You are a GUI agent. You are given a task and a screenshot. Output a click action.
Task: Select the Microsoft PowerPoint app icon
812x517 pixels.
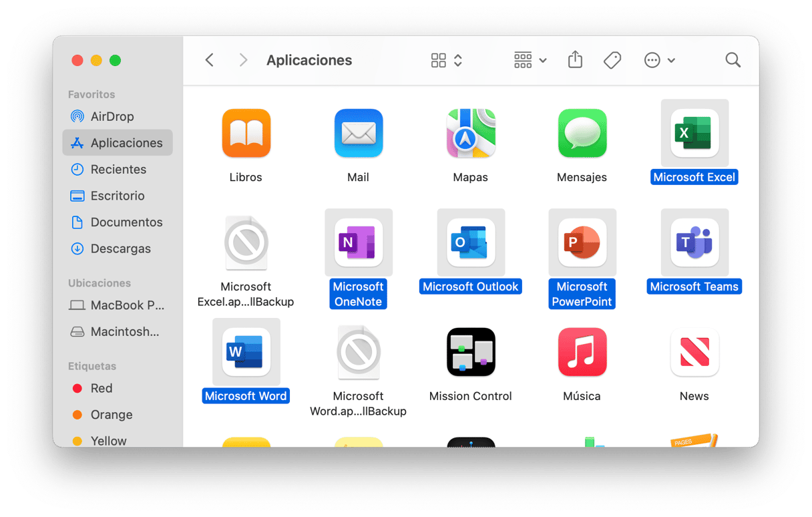click(x=582, y=242)
